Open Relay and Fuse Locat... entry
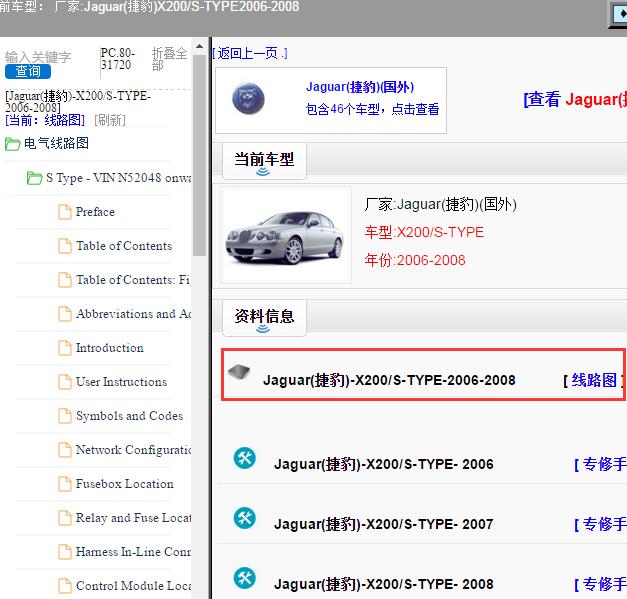The height and width of the screenshot is (599, 627). (x=133, y=518)
